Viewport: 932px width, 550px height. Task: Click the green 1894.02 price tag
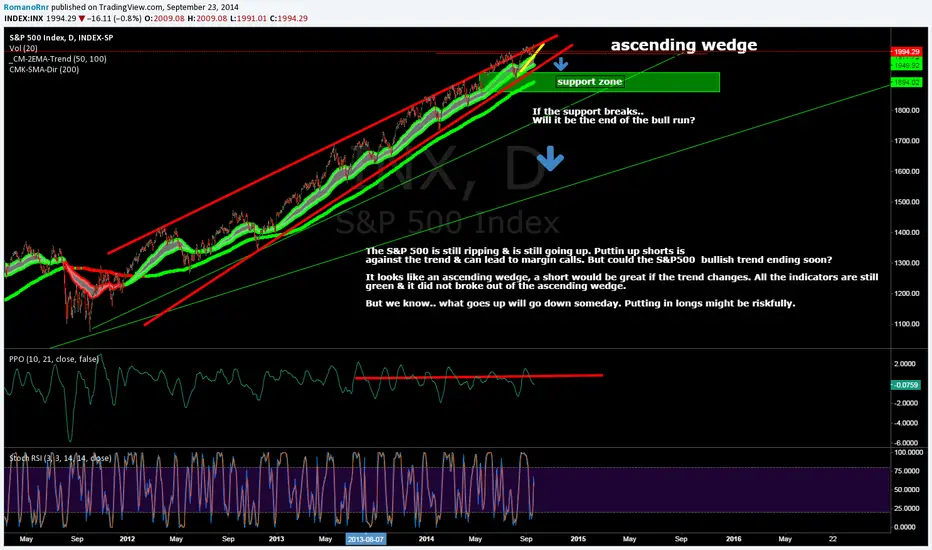[x=906, y=83]
